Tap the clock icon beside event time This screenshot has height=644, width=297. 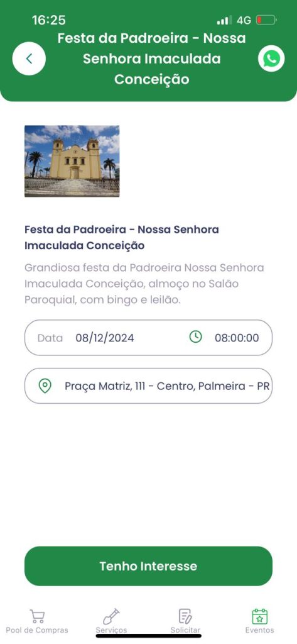196,337
